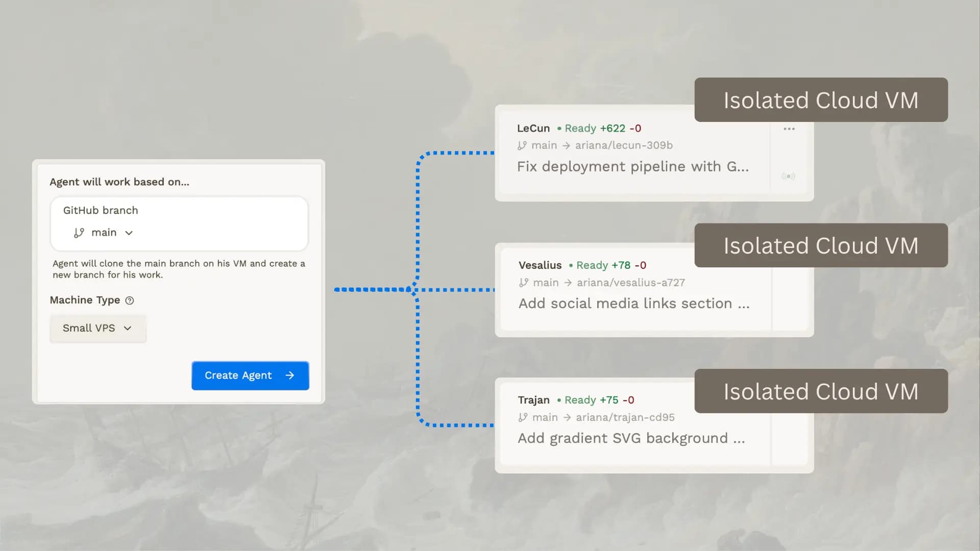Select Vesalius agent name

(x=540, y=265)
